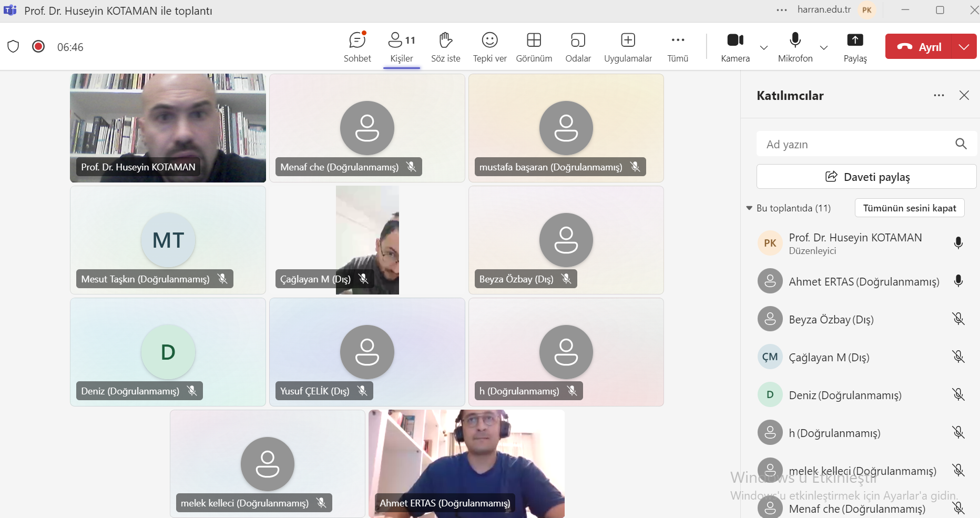Toggle Ahmet ERTAS's microphone in participants list
This screenshot has width=980, height=518.
click(958, 281)
